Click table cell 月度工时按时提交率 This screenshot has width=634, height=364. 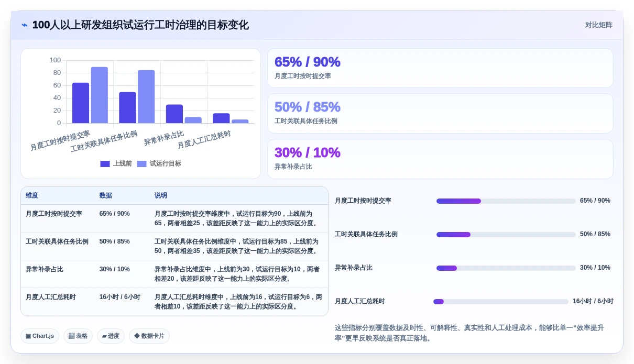[x=54, y=214]
